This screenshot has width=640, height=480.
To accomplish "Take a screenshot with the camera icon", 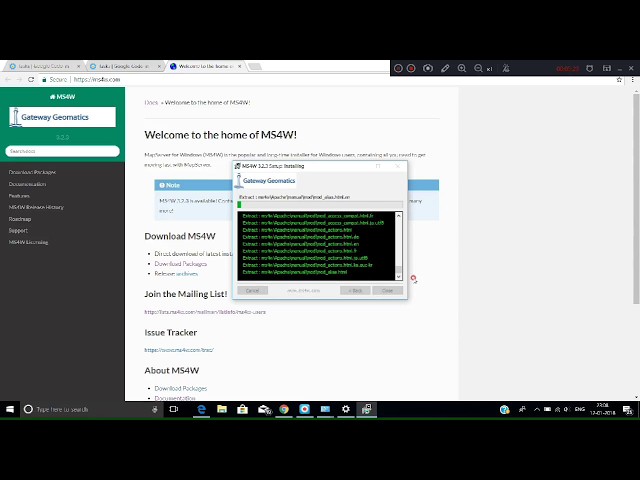I will click(428, 68).
